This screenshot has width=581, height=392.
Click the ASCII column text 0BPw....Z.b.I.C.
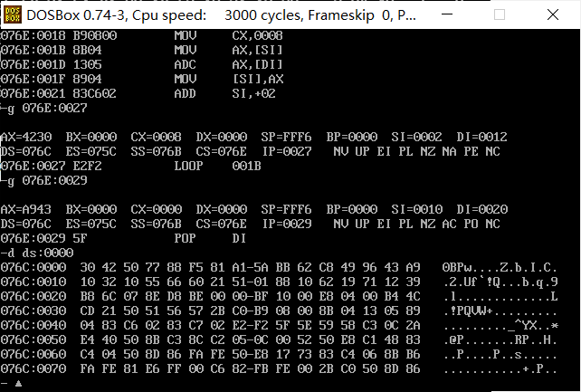coord(500,267)
